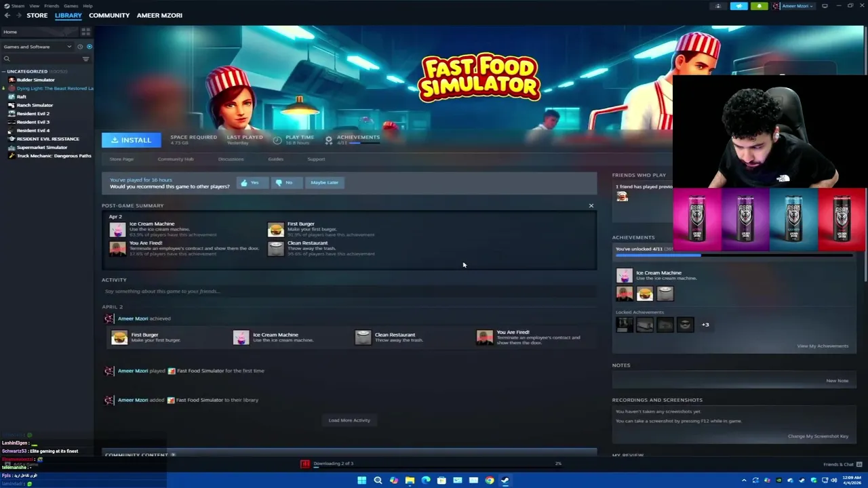Open the View menu

pyautogui.click(x=34, y=5)
